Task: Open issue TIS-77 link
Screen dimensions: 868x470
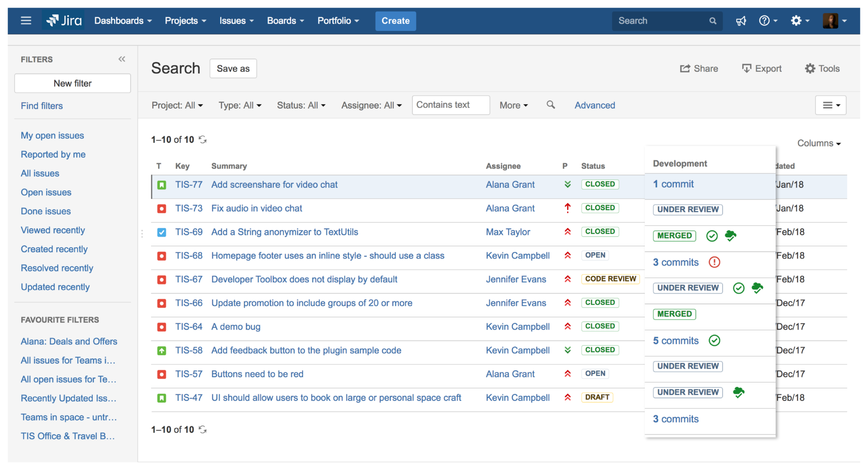Action: click(x=189, y=185)
